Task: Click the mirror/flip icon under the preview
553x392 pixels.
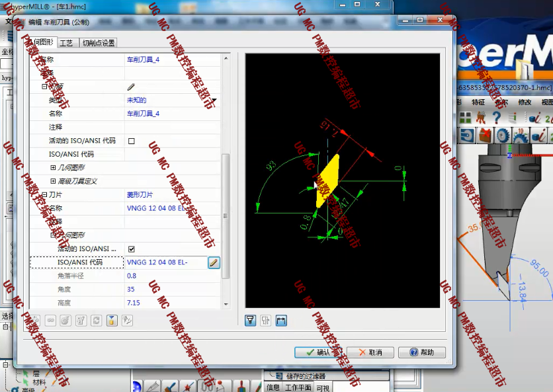Action: (x=265, y=321)
